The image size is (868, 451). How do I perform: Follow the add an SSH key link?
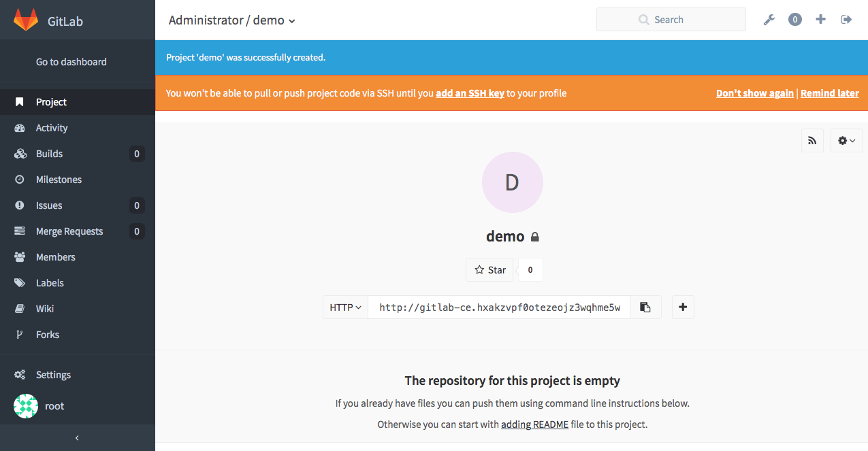coord(469,93)
